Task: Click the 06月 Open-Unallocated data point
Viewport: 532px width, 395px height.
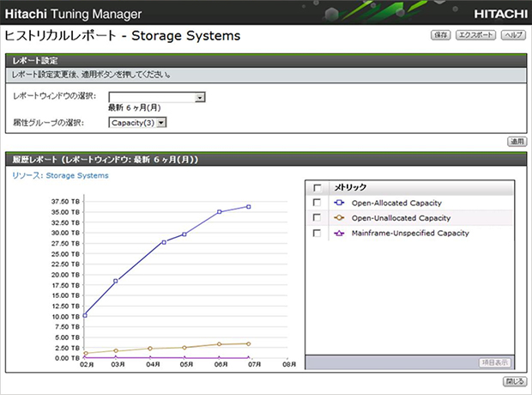Action: tap(219, 344)
